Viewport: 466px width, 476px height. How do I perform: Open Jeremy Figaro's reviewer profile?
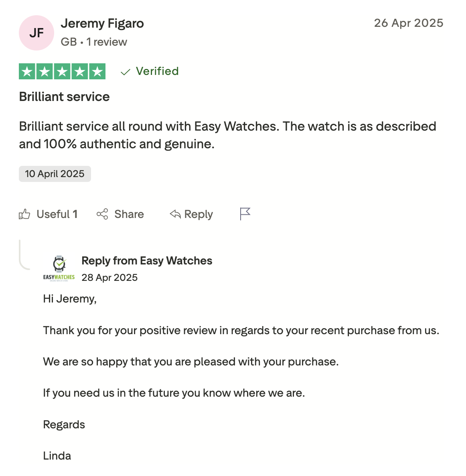click(x=102, y=24)
